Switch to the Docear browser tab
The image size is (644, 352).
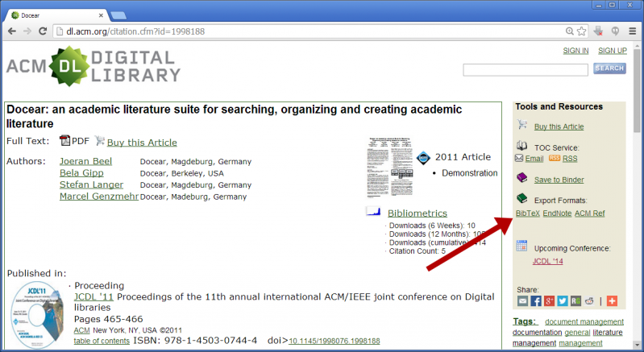pos(56,15)
